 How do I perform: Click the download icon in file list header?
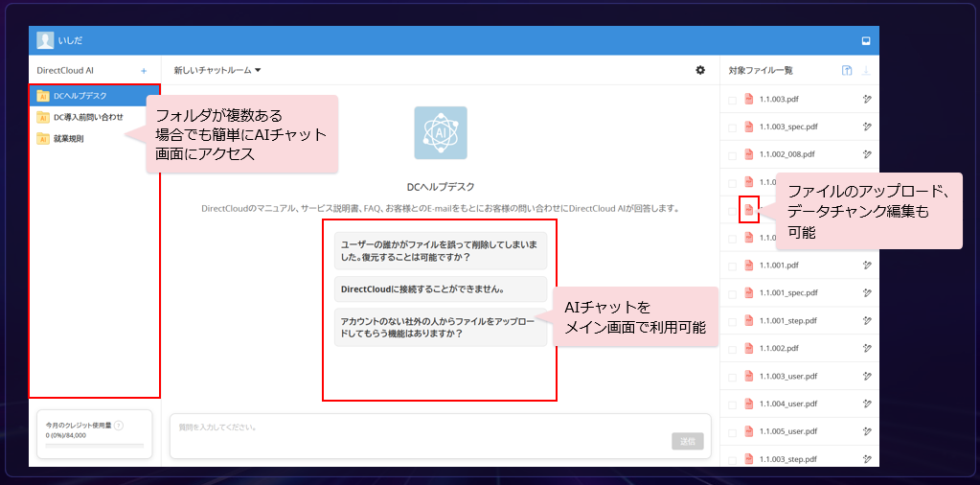pyautogui.click(x=867, y=70)
